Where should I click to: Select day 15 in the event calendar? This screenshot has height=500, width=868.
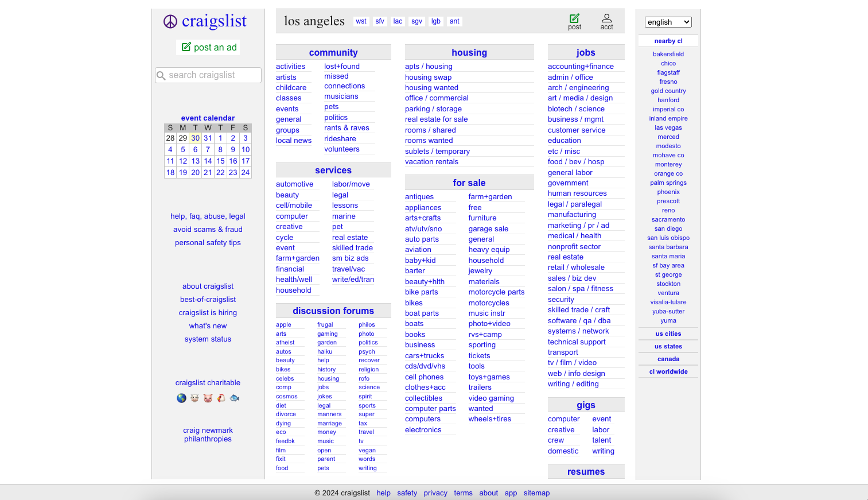(220, 161)
